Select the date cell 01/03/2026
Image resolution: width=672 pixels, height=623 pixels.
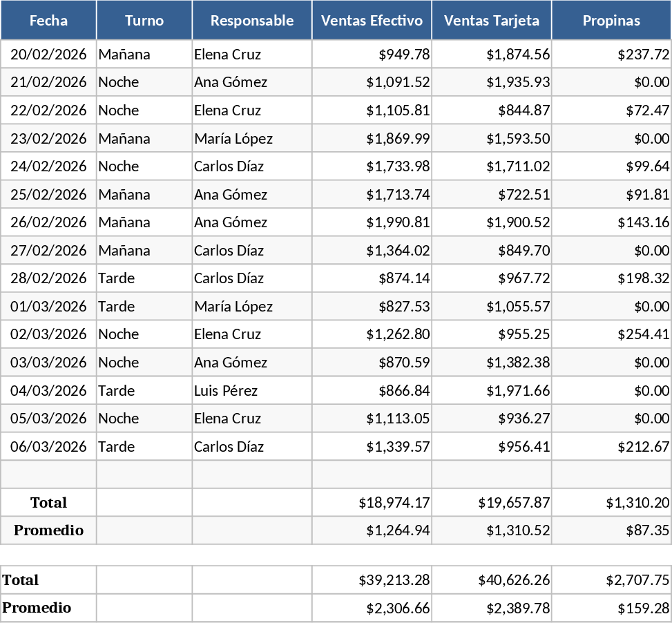(x=48, y=307)
